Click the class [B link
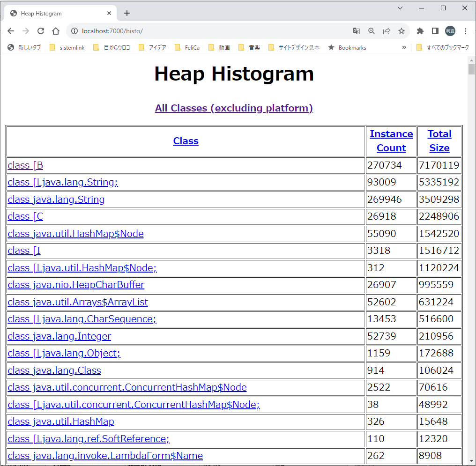This screenshot has width=476, height=466. [x=25, y=165]
